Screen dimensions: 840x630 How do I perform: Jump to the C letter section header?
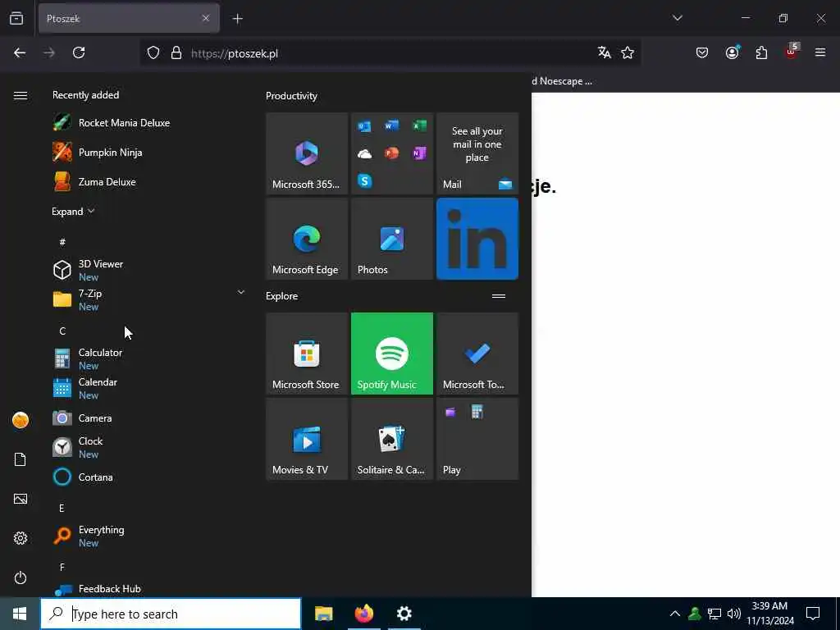click(62, 331)
